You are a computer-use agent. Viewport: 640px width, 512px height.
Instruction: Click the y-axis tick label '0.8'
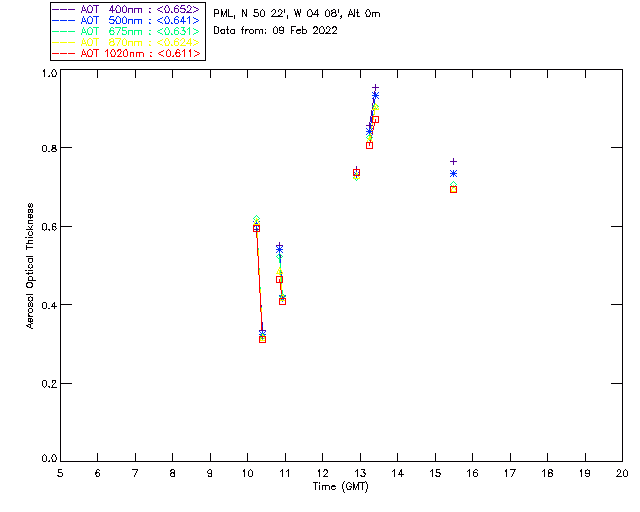pyautogui.click(x=49, y=148)
